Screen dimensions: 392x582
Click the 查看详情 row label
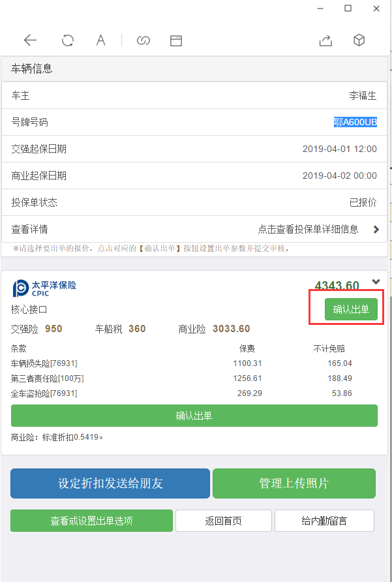pyautogui.click(x=30, y=230)
